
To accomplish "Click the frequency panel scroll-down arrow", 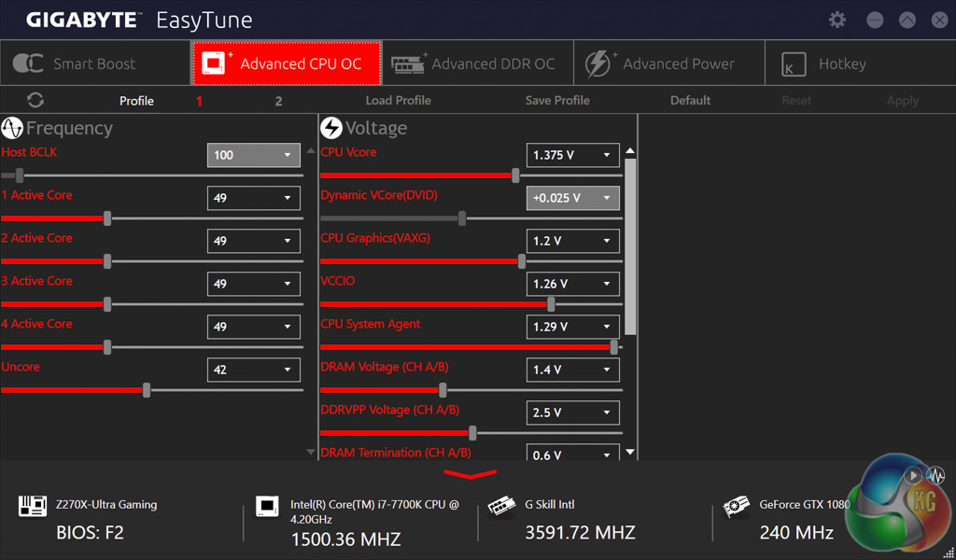I will 310,452.
